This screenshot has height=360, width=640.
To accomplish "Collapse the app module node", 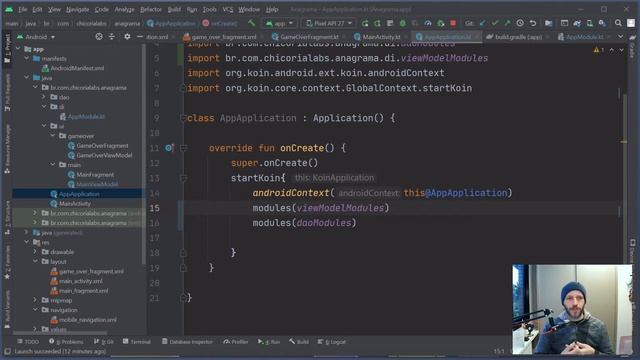I will point(18,49).
